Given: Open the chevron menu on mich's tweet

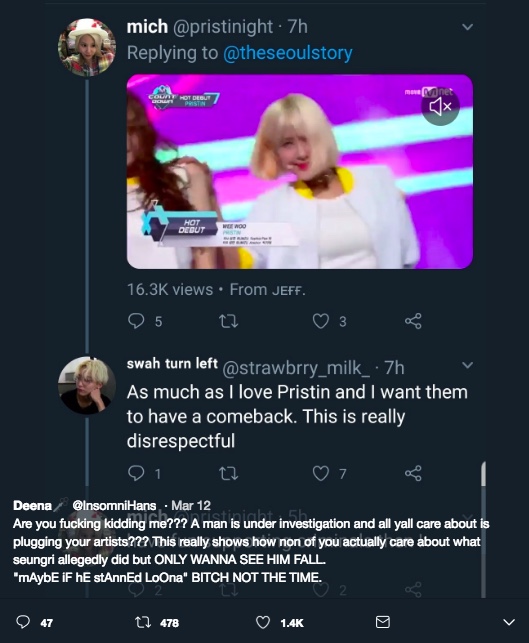Looking at the screenshot, I should (467, 27).
